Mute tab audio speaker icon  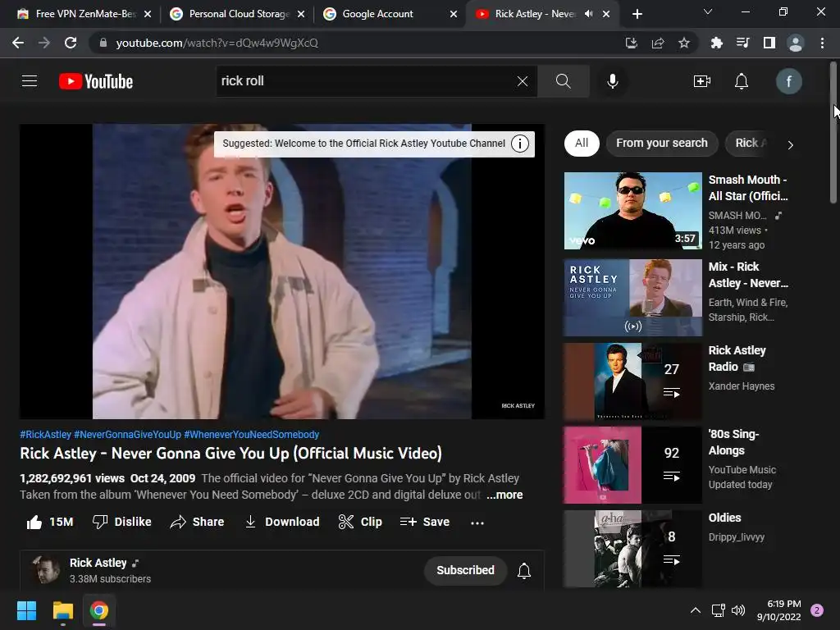[588, 14]
